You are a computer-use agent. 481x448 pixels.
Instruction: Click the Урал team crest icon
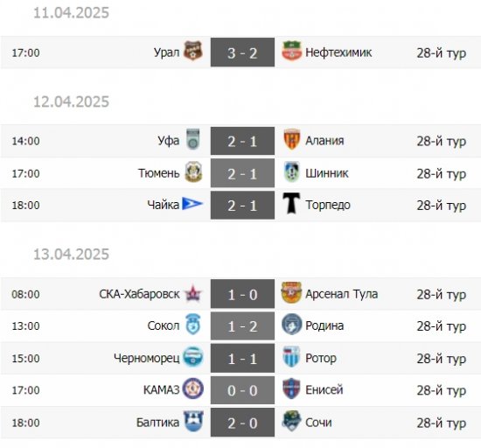click(x=193, y=51)
